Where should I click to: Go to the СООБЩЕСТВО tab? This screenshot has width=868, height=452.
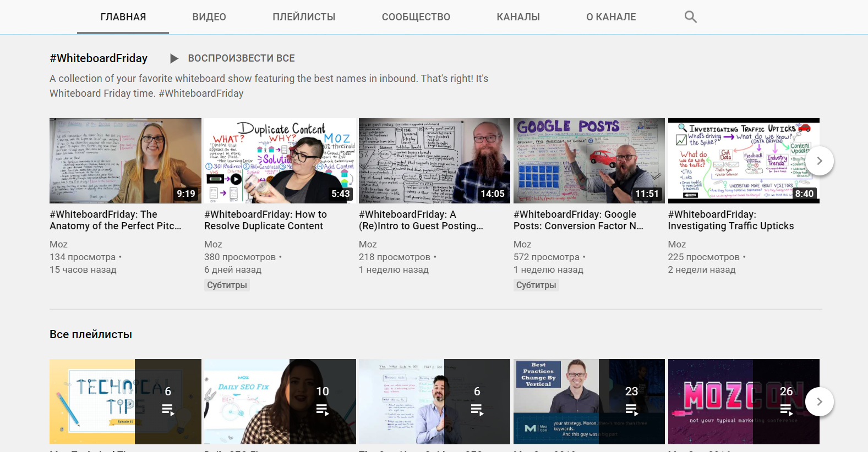click(x=416, y=17)
